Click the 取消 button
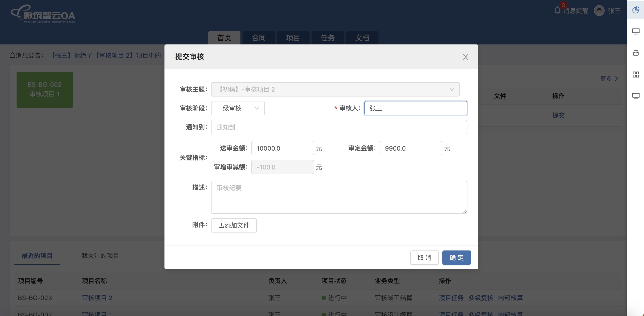 click(424, 258)
